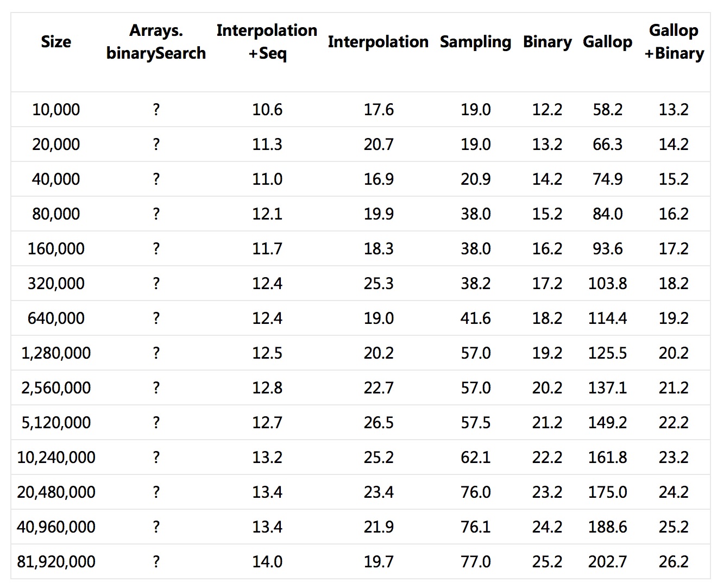The height and width of the screenshot is (588, 717).
Task: Click Interpolation value 26.5
Action: pos(379,422)
